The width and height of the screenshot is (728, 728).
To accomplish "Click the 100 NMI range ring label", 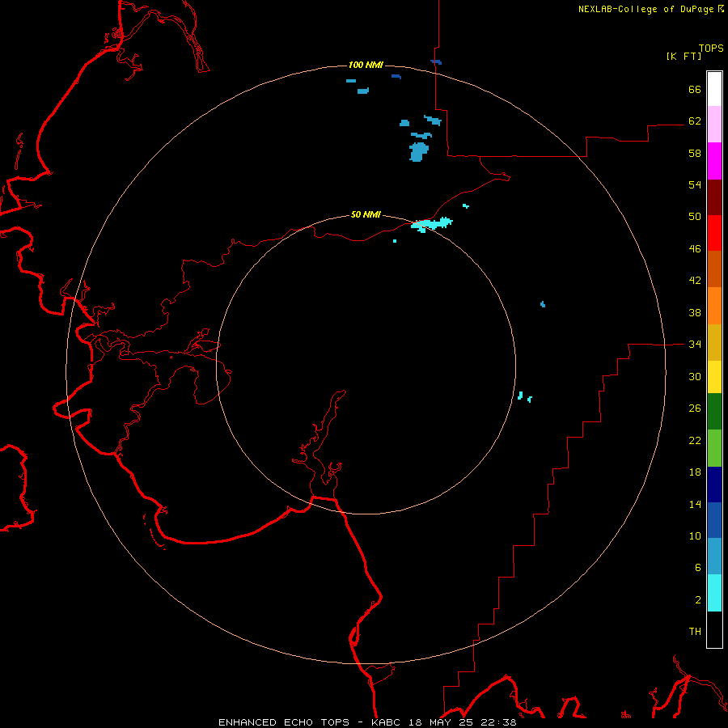I will (x=366, y=65).
